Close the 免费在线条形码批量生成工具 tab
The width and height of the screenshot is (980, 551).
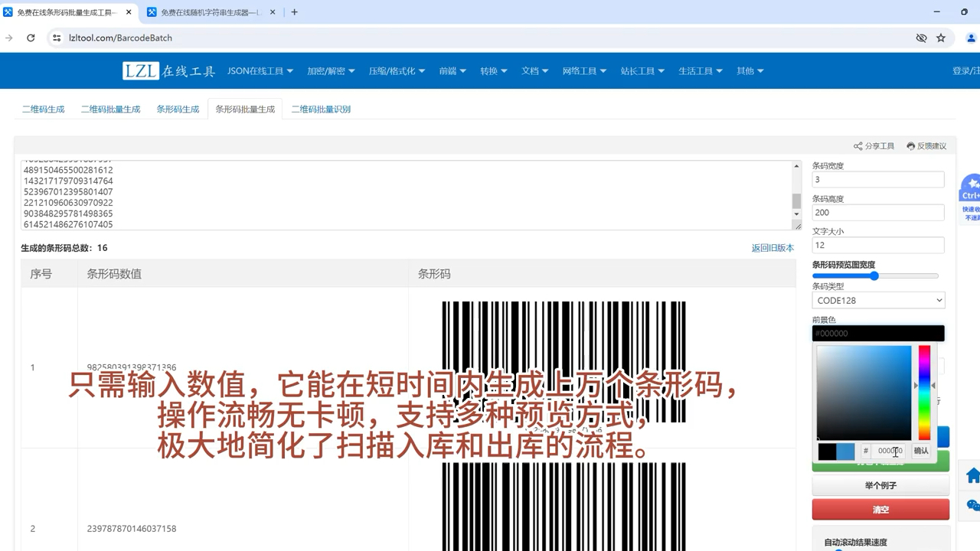[129, 12]
